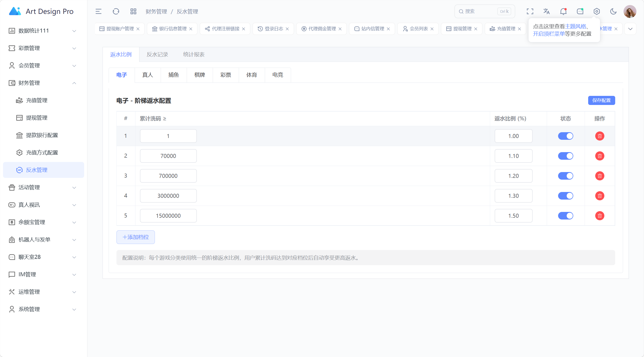Screen dimensions: 644x357
Task: Select the 电竞 category tab
Action: (x=278, y=75)
